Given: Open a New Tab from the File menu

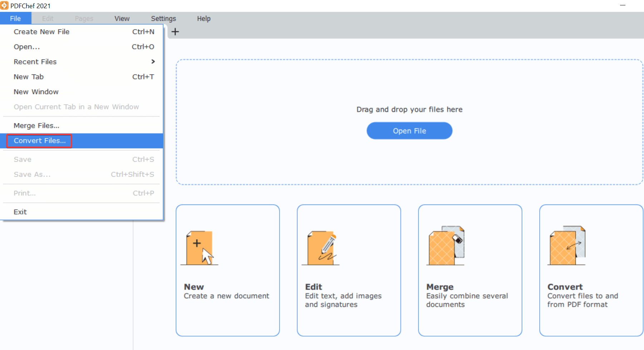Looking at the screenshot, I should pos(28,77).
